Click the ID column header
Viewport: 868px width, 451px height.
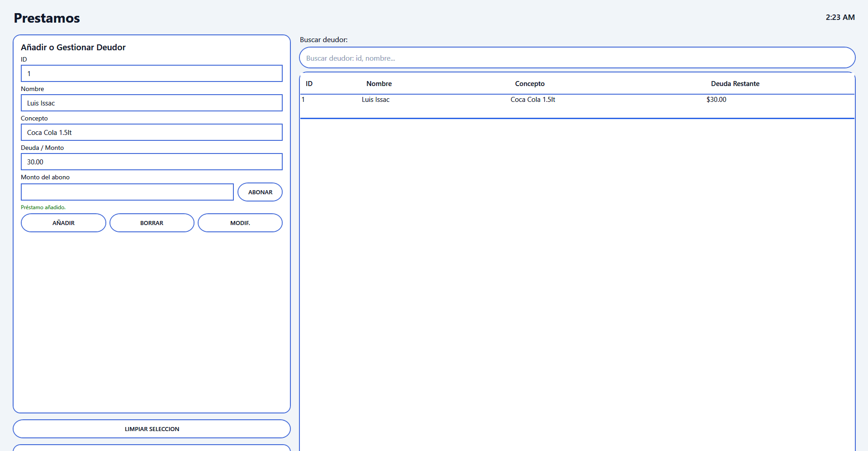309,84
